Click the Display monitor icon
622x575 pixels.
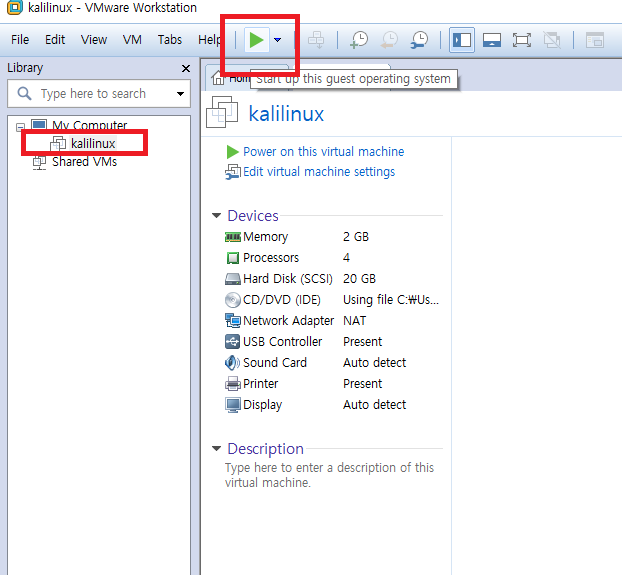coord(232,405)
